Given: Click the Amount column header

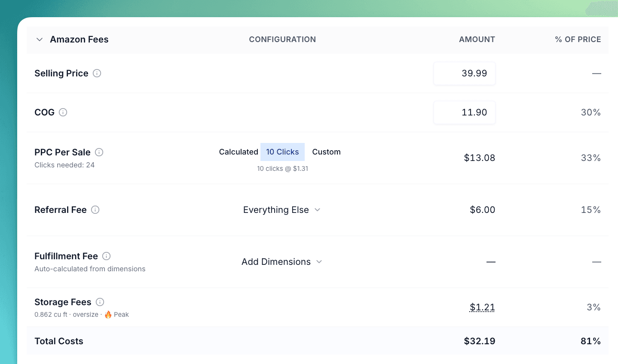Looking at the screenshot, I should (x=477, y=39).
